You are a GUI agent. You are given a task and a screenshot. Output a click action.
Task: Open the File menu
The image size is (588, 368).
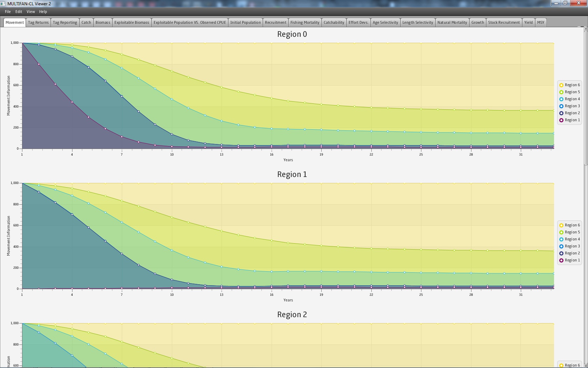8,12
